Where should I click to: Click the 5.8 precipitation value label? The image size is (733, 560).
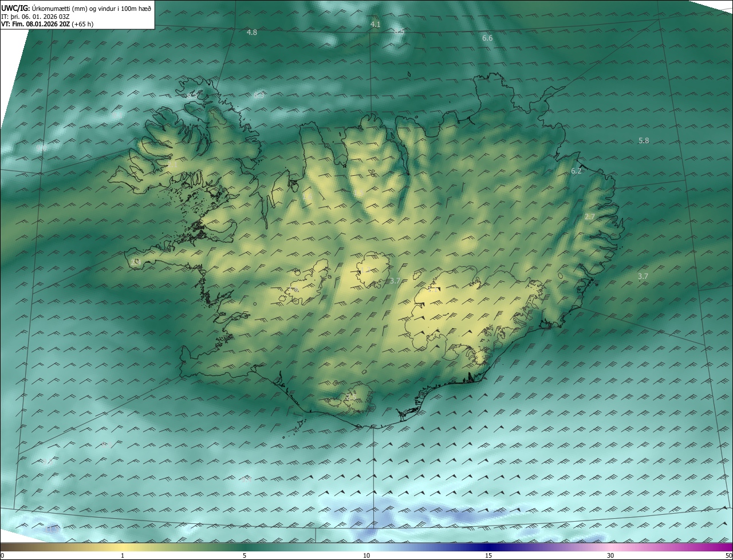point(644,140)
